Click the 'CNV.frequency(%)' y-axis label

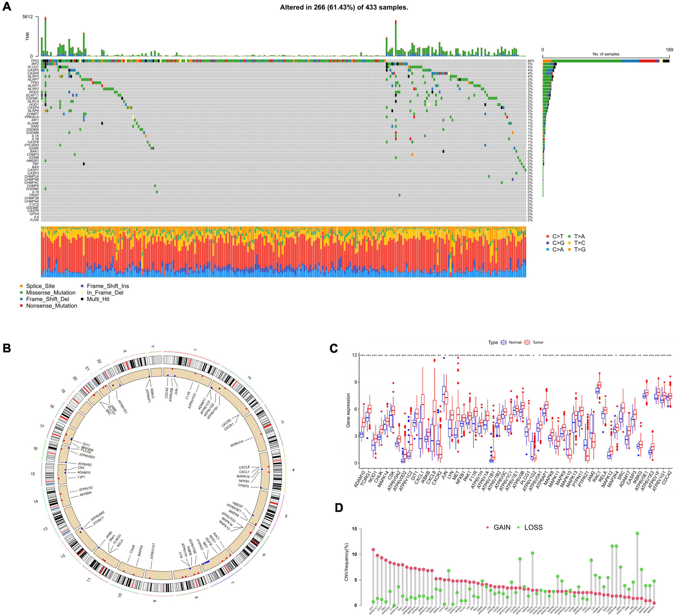(x=347, y=562)
